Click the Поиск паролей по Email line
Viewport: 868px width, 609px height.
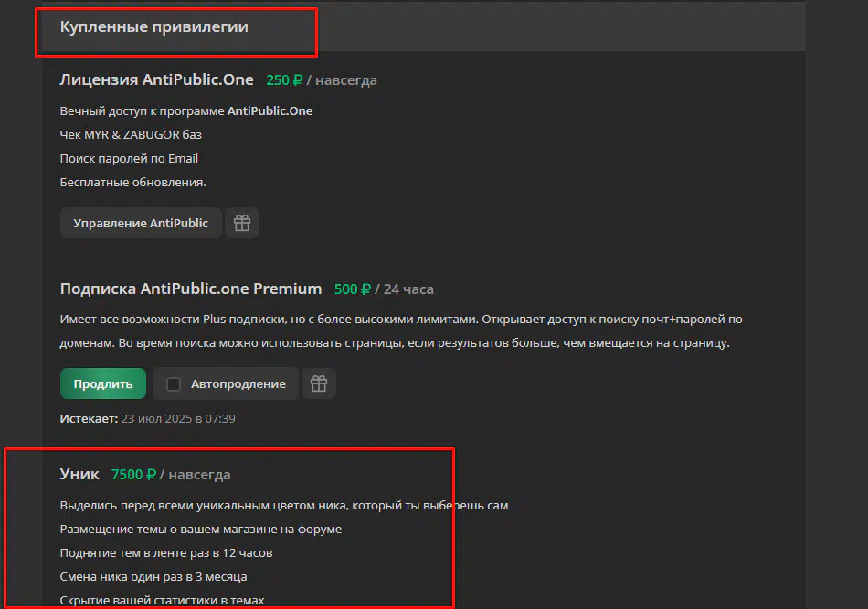pyautogui.click(x=129, y=159)
